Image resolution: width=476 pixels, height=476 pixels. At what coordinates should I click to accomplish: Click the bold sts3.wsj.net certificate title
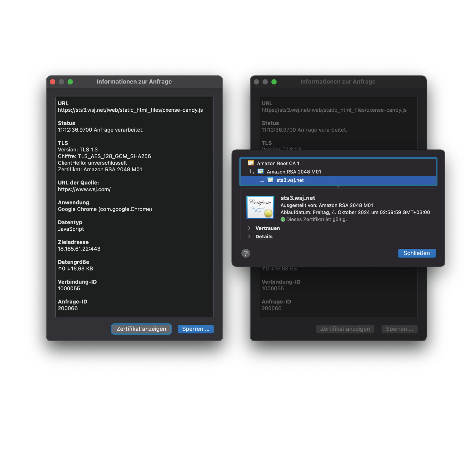(298, 198)
